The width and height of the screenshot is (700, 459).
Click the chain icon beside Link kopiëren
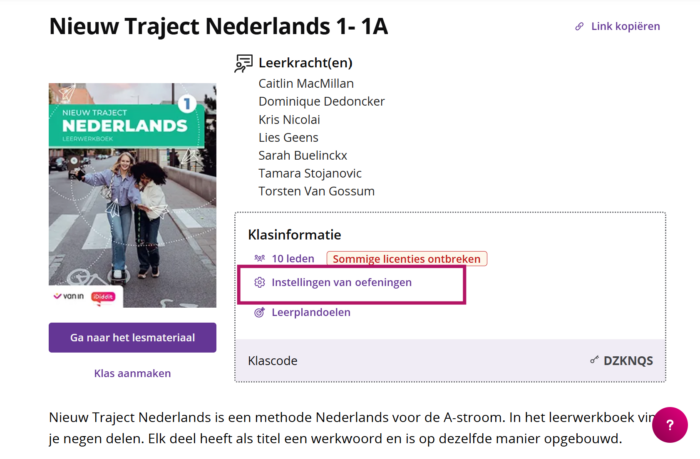pyautogui.click(x=580, y=26)
